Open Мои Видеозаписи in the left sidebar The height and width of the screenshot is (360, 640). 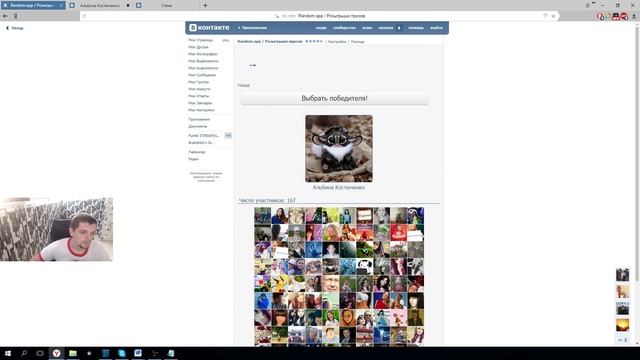[203, 61]
